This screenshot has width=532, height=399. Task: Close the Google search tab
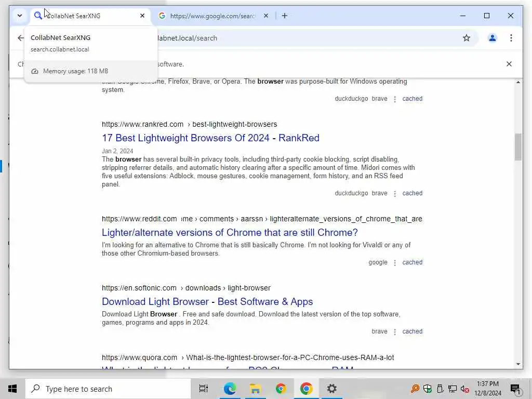[x=266, y=16]
